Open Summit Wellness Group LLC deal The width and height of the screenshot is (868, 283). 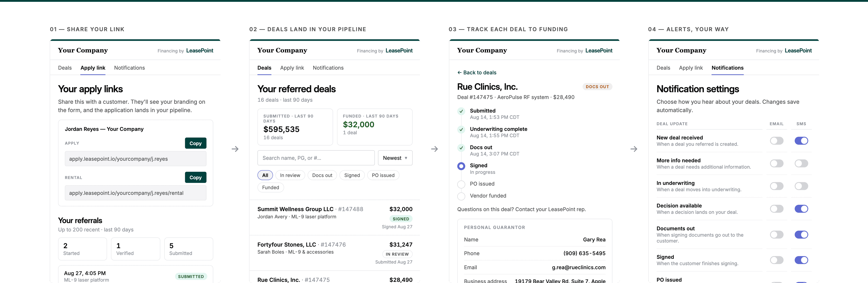(x=335, y=217)
